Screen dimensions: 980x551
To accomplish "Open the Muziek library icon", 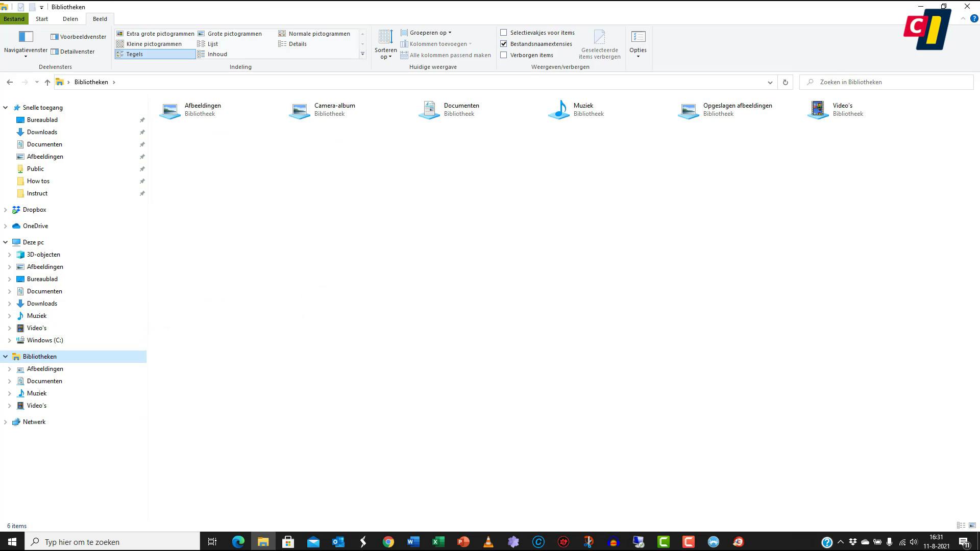I will point(559,110).
